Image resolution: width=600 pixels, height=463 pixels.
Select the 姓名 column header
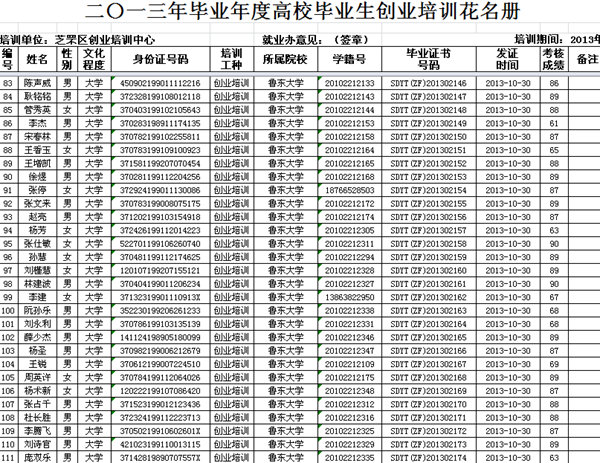point(38,59)
